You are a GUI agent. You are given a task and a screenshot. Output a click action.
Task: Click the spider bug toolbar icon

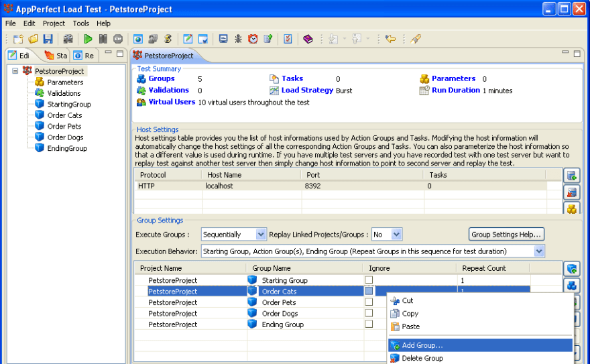click(238, 39)
